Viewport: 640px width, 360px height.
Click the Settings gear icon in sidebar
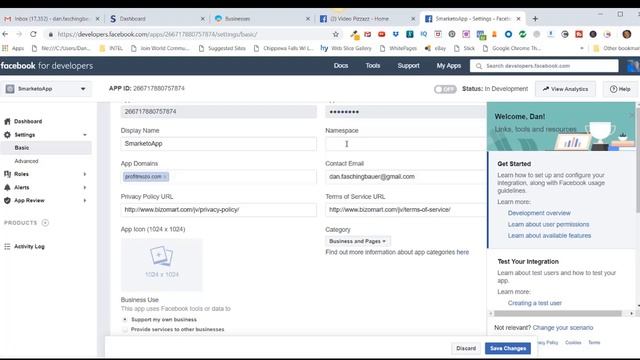pyautogui.click(x=7, y=135)
